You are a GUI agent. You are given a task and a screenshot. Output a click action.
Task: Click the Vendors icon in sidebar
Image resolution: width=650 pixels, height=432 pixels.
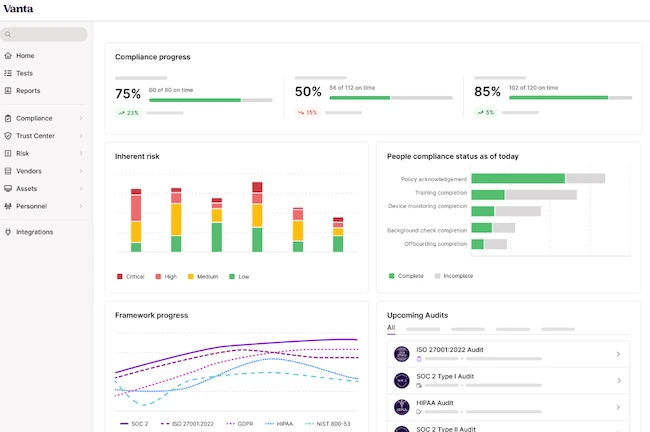[x=8, y=171]
